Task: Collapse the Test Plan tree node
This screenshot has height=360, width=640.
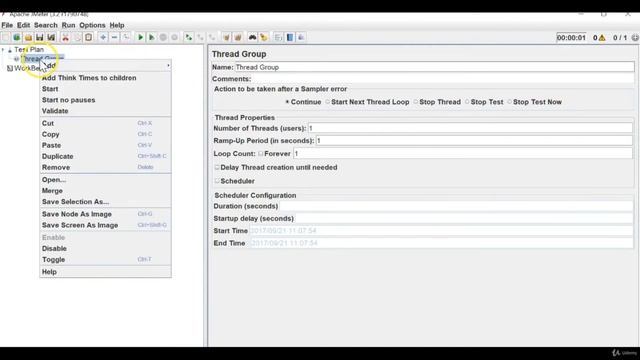Action: (3, 50)
